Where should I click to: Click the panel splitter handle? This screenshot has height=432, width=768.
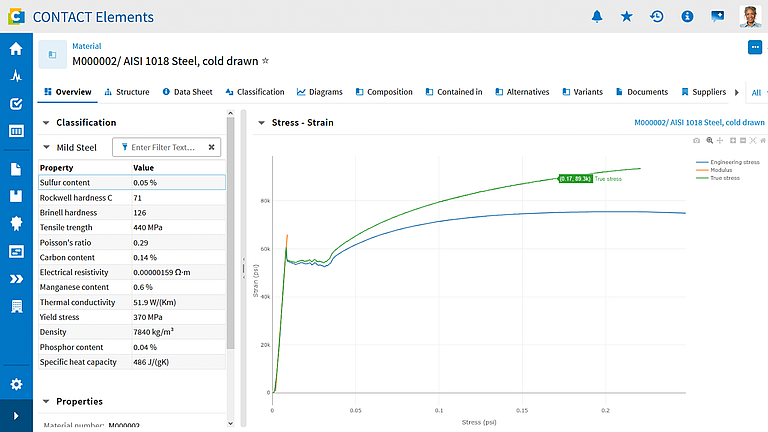pyautogui.click(x=243, y=268)
